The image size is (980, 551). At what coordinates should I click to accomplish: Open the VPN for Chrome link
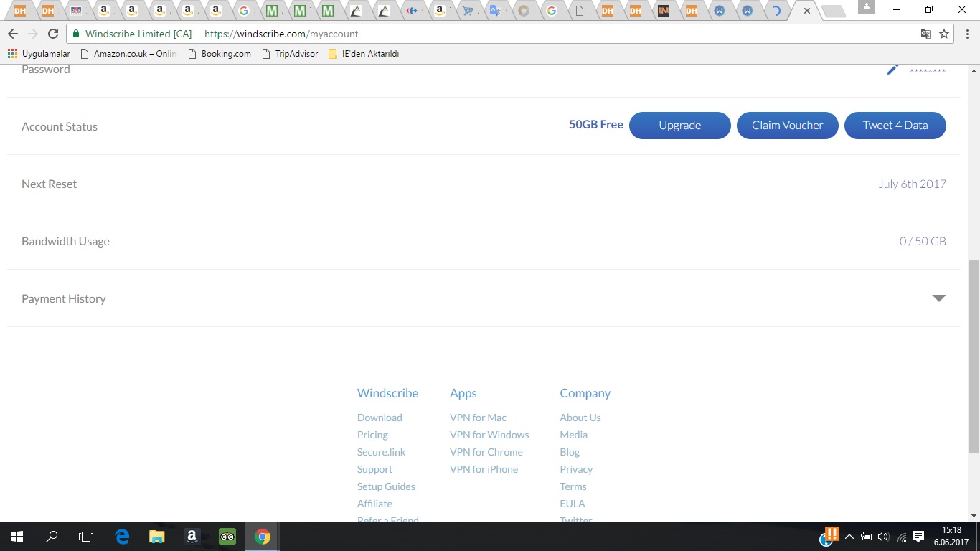[x=486, y=452]
